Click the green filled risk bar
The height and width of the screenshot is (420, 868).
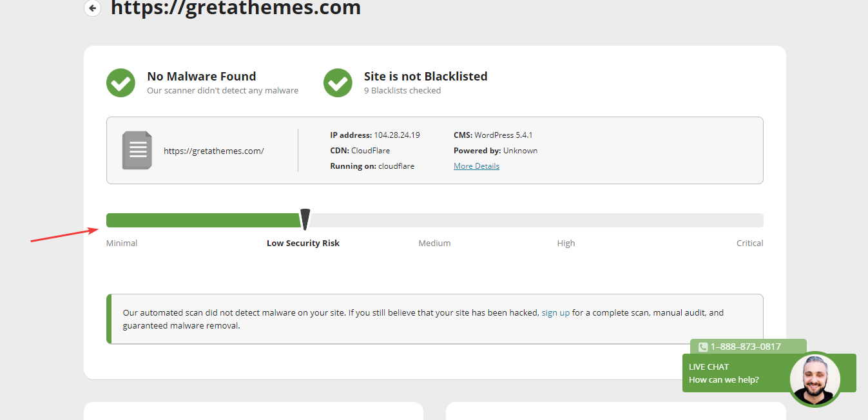(204, 220)
